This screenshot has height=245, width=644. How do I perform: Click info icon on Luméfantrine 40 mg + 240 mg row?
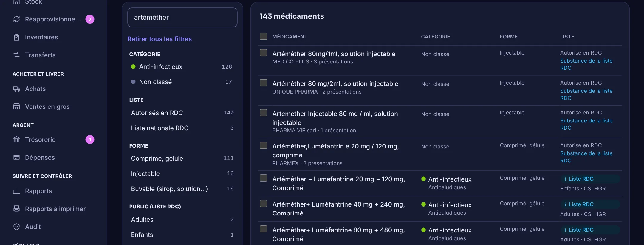(565, 204)
